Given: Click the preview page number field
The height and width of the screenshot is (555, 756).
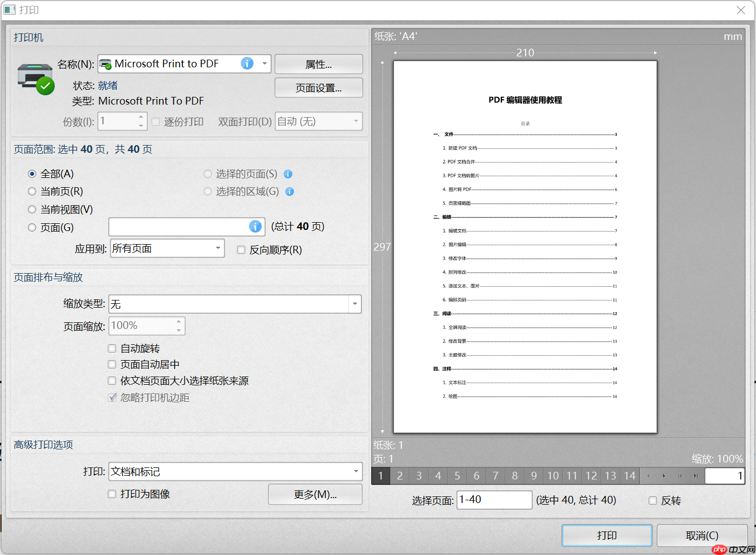Looking at the screenshot, I should (x=725, y=476).
